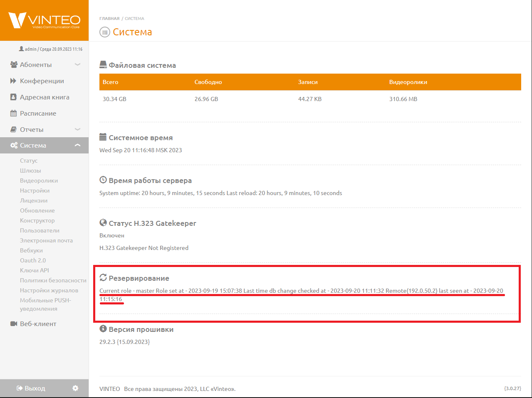Click the 44.27 KB records value
Image resolution: width=532 pixels, height=398 pixels.
click(310, 99)
